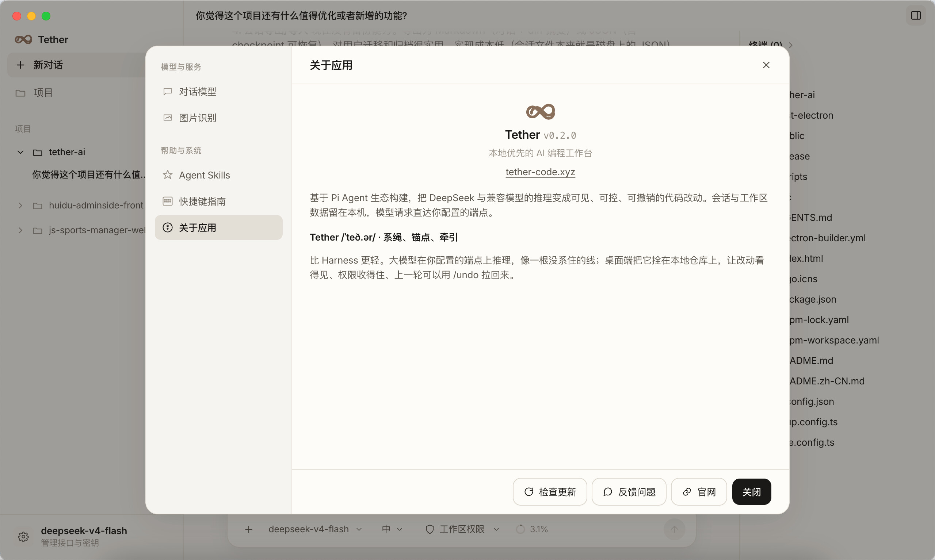Open the 中 reasoning level dropdown

click(x=392, y=529)
